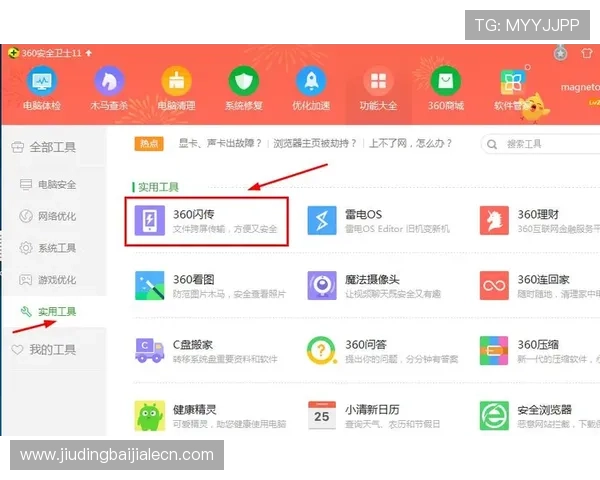
Task: Click the 搜索工具 search field
Action: point(540,144)
